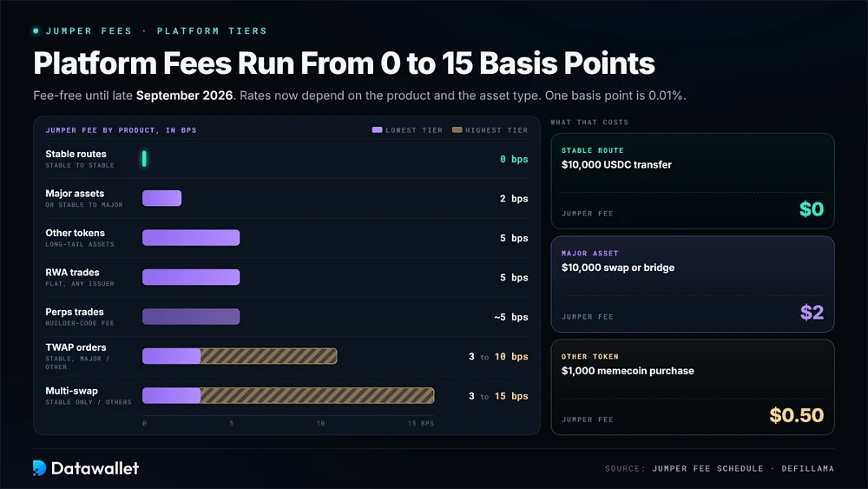Click the 'Major assets' row label
The image size is (868, 489).
point(75,194)
